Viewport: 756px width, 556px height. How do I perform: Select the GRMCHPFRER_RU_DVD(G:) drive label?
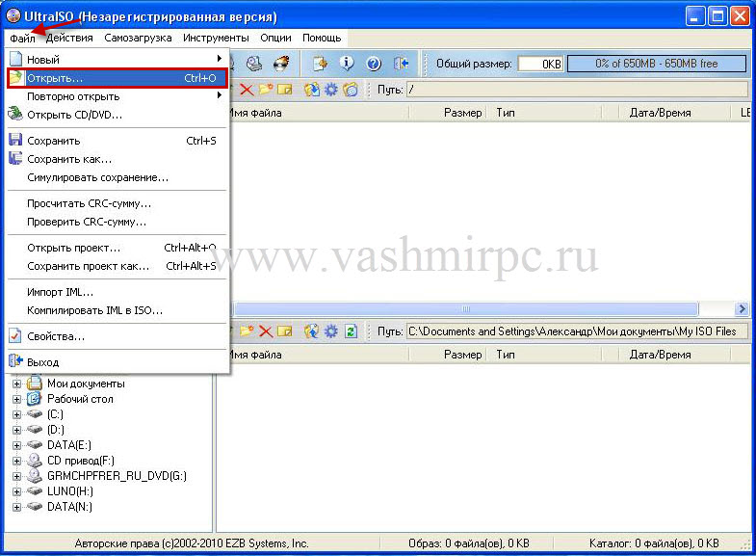click(117, 476)
